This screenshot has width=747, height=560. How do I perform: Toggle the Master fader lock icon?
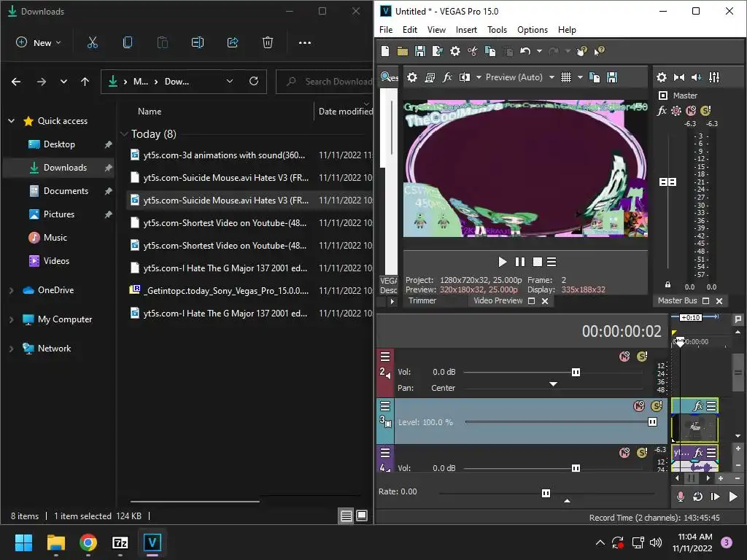[x=668, y=284]
